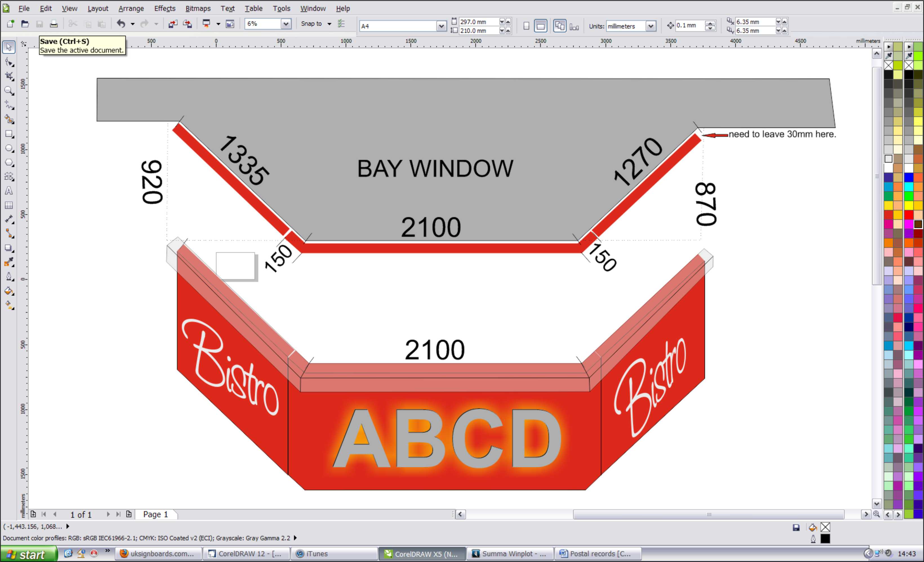Pick the Ellipse tool
Screen dimensions: 924x562
(9, 148)
